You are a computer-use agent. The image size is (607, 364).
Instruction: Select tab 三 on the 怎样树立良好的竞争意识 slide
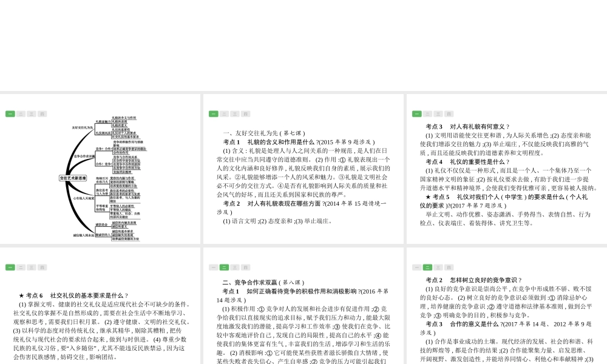[438, 268]
